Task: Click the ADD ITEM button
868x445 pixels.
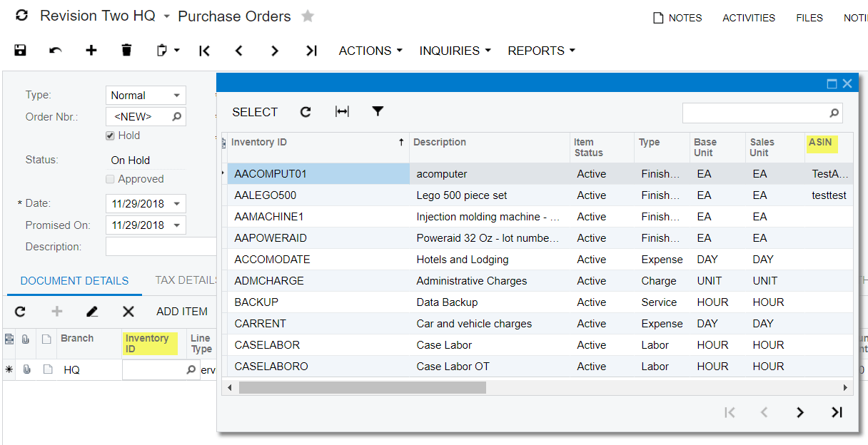Action: [182, 312]
